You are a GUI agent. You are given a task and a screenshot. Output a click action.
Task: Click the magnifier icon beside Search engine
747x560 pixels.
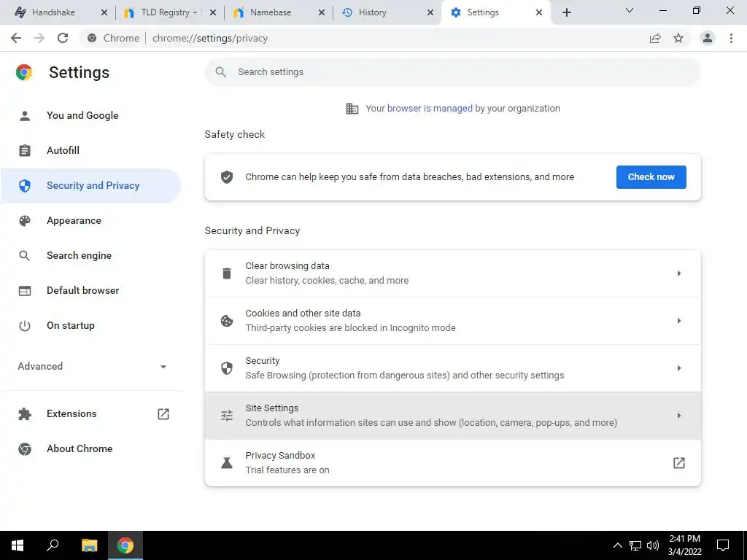[24, 256]
